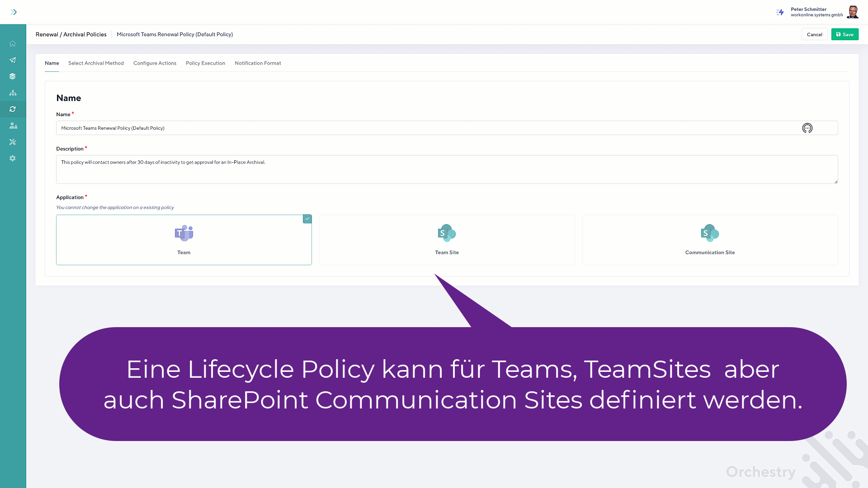This screenshot has width=868, height=488.
Task: Open the settings gear sidebar icon
Action: pos(13,159)
